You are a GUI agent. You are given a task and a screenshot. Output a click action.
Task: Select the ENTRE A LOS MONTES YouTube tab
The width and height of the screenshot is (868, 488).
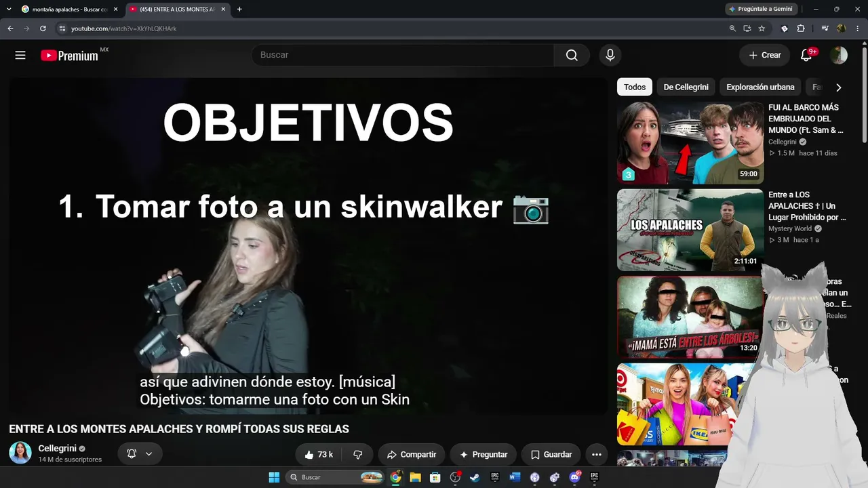[x=178, y=9]
